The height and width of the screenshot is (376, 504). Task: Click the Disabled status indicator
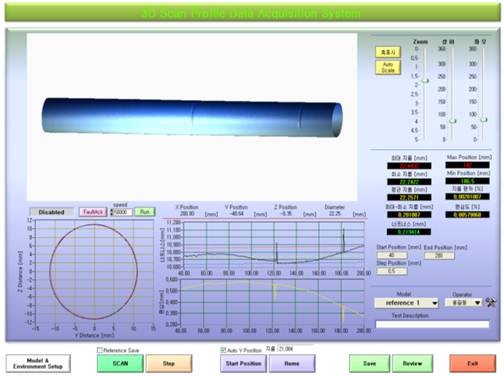click(x=51, y=212)
